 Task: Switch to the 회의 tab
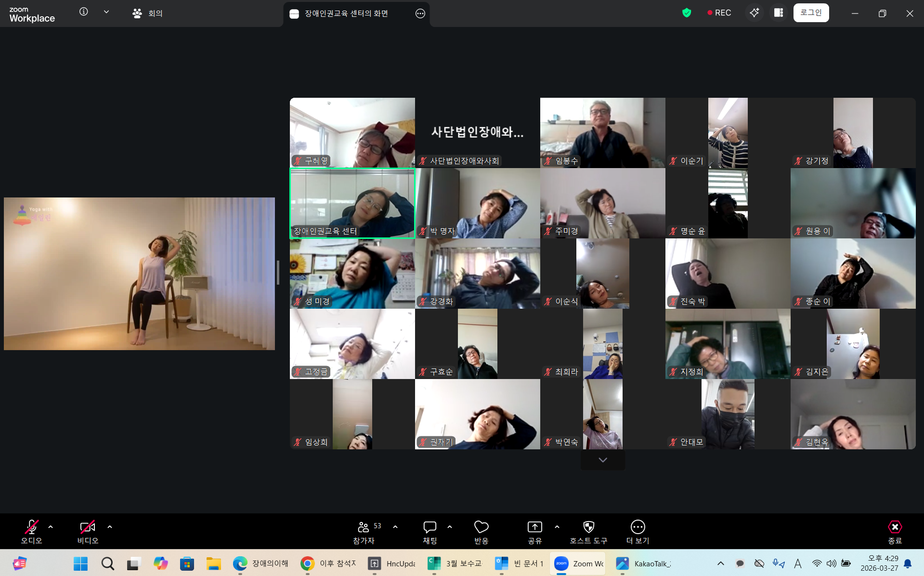pos(148,13)
